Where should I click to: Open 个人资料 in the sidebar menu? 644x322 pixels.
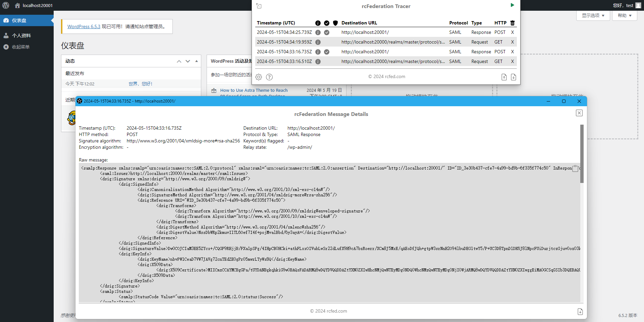tap(21, 36)
